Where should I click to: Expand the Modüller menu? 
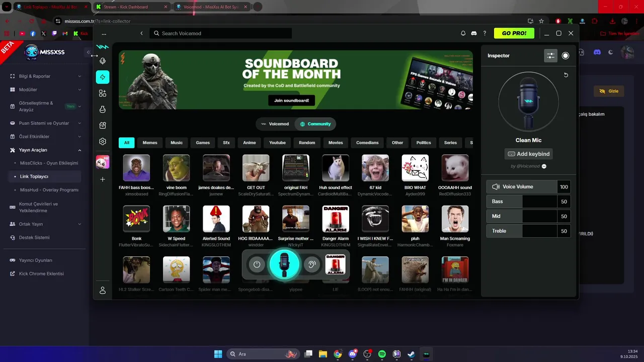click(x=45, y=89)
